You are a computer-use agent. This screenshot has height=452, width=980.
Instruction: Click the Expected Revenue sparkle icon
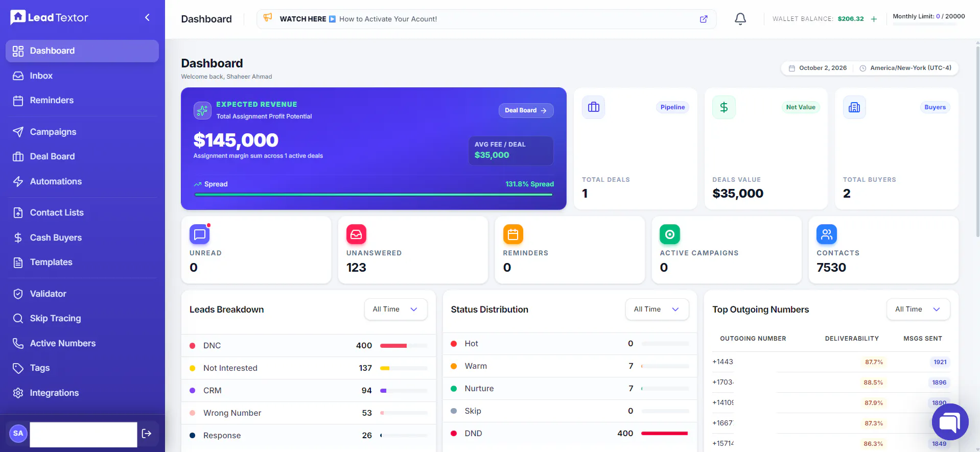point(202,110)
